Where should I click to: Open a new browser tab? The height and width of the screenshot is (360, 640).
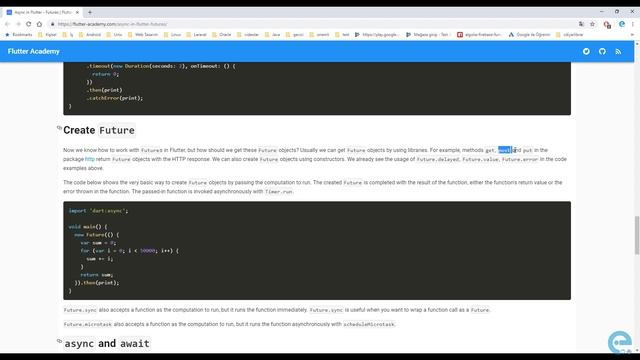click(x=90, y=12)
